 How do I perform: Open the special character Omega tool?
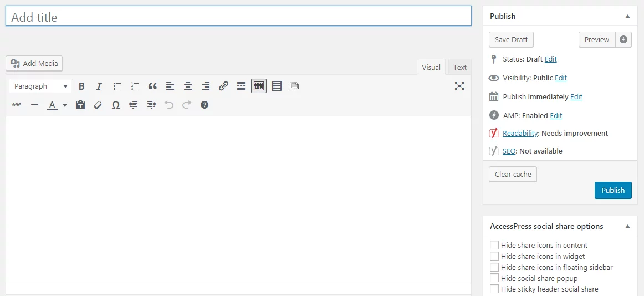pos(116,105)
